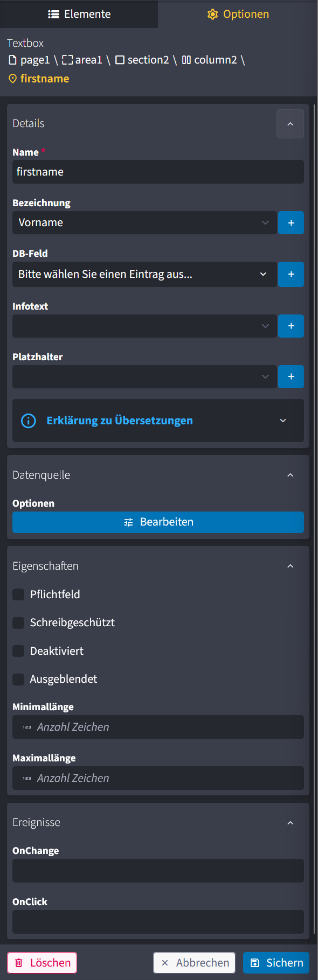
Task: Click Abbrechen to cancel
Action: [194, 963]
